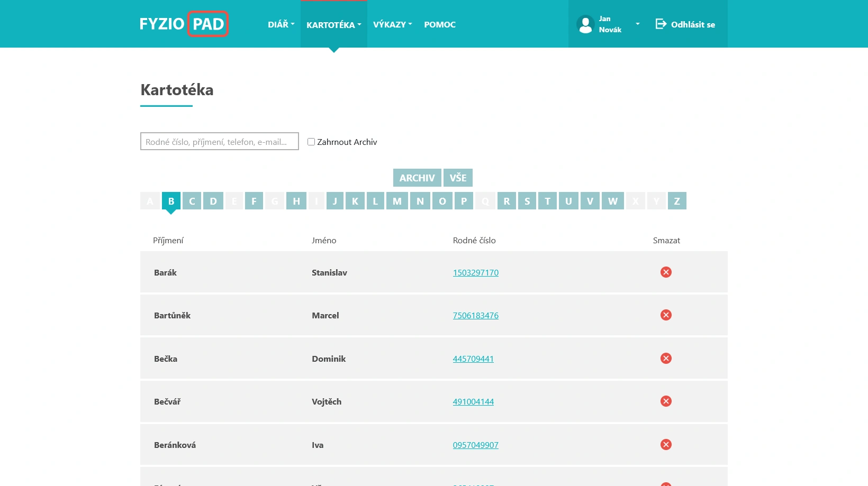Open the POMOC menu item

(x=439, y=24)
